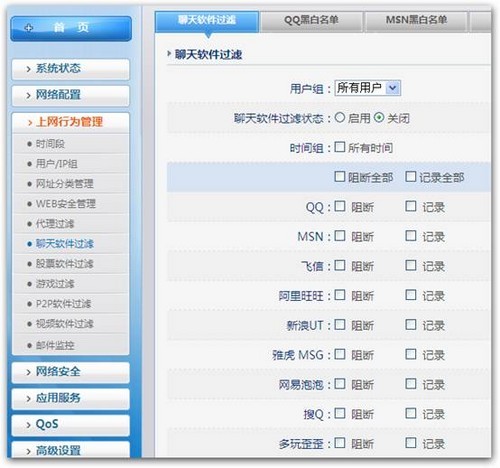
Task: Open the 时间段 sidebar item
Action: (x=71, y=144)
